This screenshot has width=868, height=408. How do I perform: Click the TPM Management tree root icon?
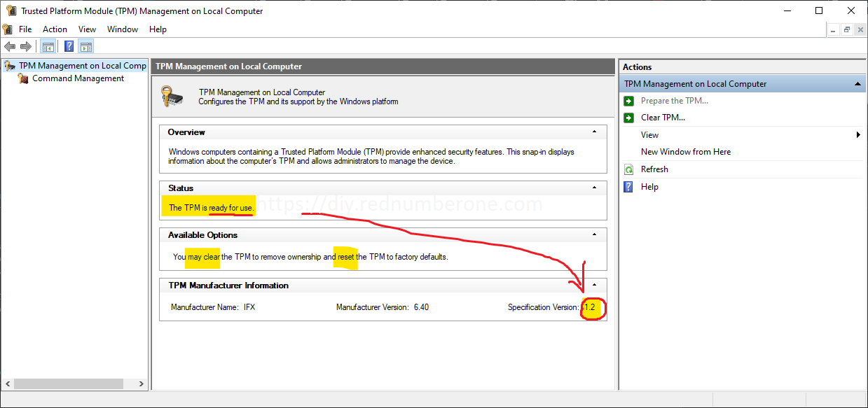pyautogui.click(x=10, y=66)
